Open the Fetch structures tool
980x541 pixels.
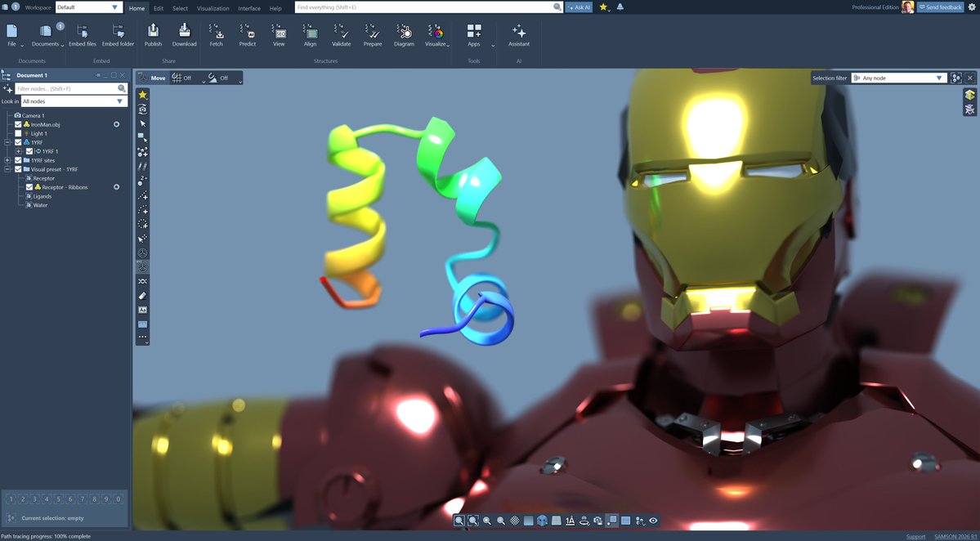pyautogui.click(x=216, y=35)
